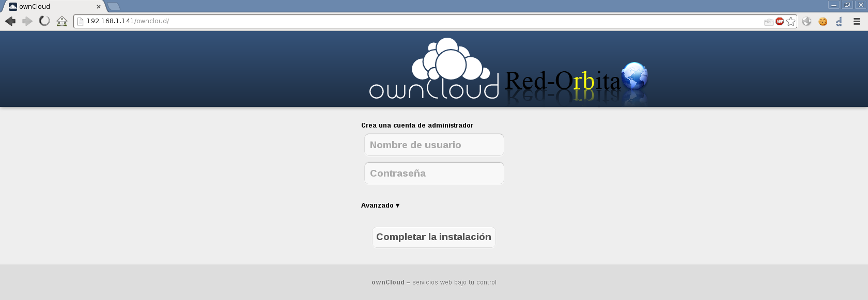Click the grey globe extension icon

pos(807,21)
